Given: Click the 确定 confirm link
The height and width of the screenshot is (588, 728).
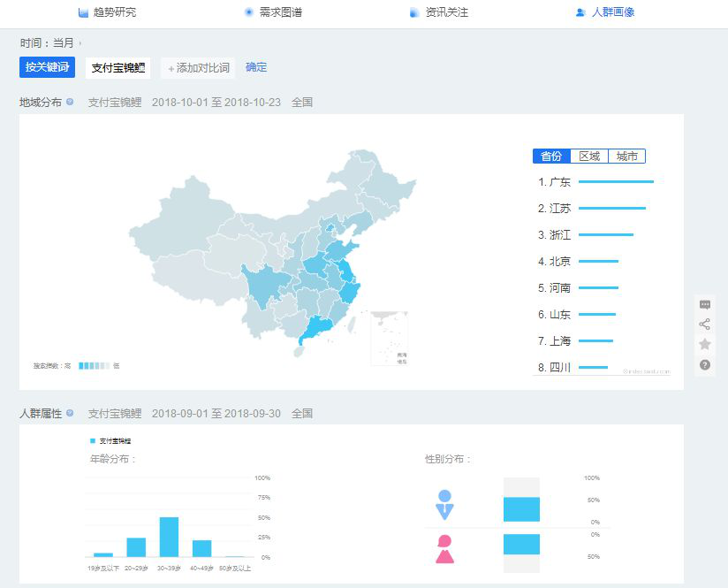Looking at the screenshot, I should tap(256, 67).
